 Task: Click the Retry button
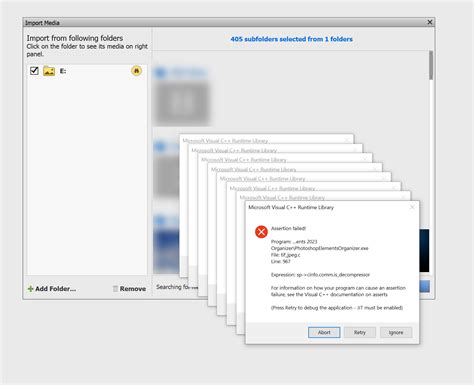click(x=360, y=332)
